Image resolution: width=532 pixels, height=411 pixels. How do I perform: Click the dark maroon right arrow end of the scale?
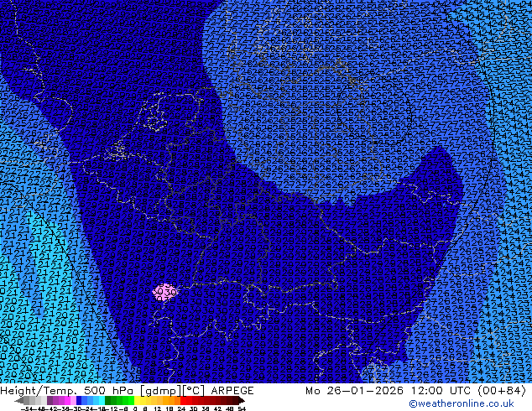pyautogui.click(x=242, y=400)
